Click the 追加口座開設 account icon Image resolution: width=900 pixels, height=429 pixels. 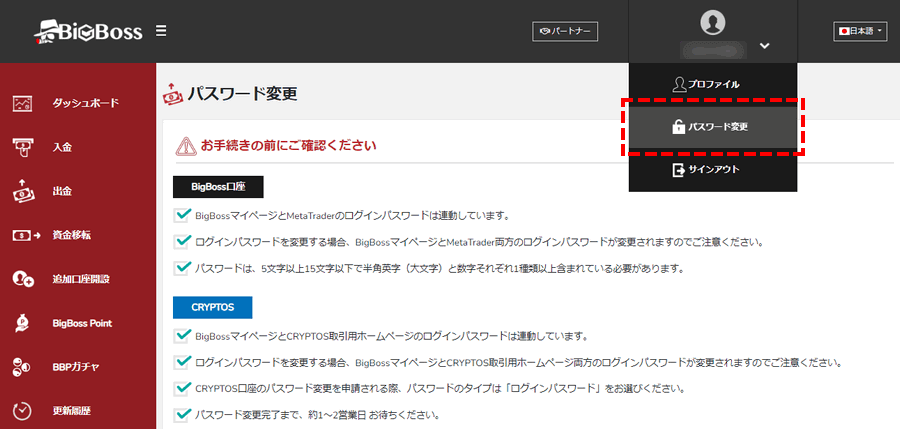(24, 279)
